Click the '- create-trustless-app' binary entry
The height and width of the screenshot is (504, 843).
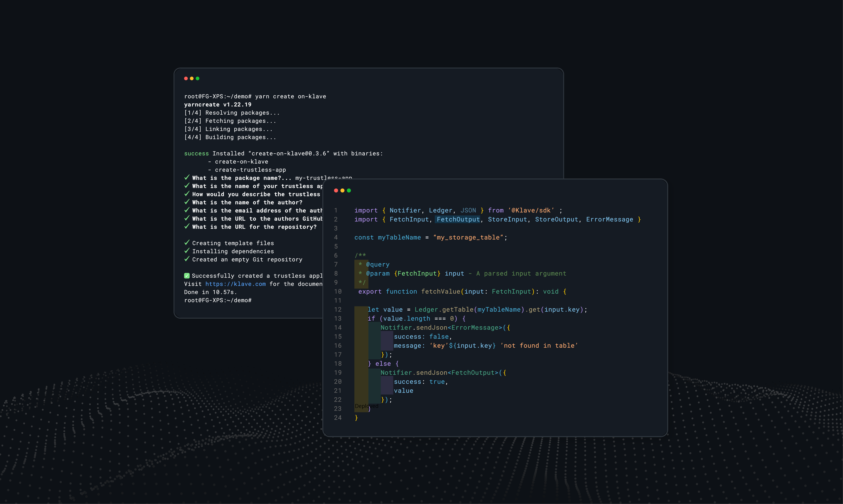click(x=247, y=170)
